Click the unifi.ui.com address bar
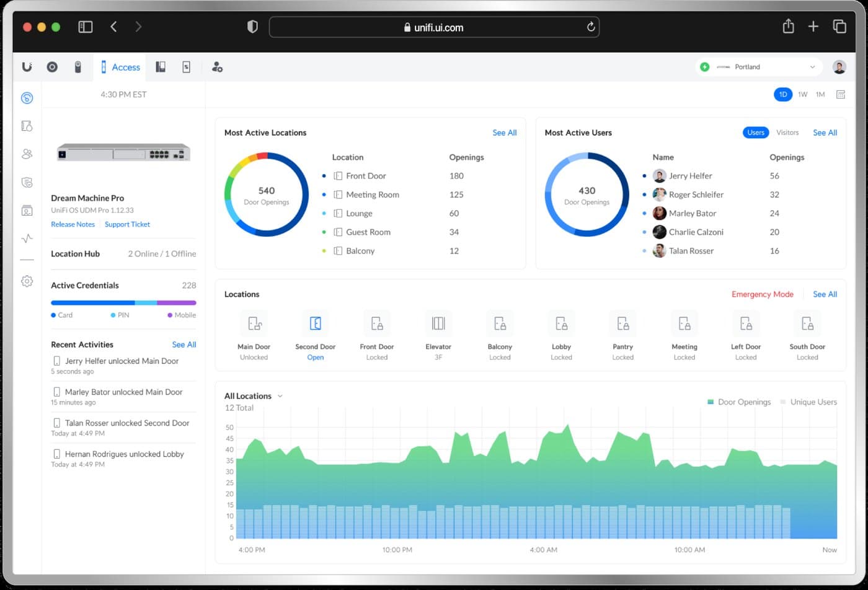Image resolution: width=868 pixels, height=590 pixels. click(x=434, y=27)
